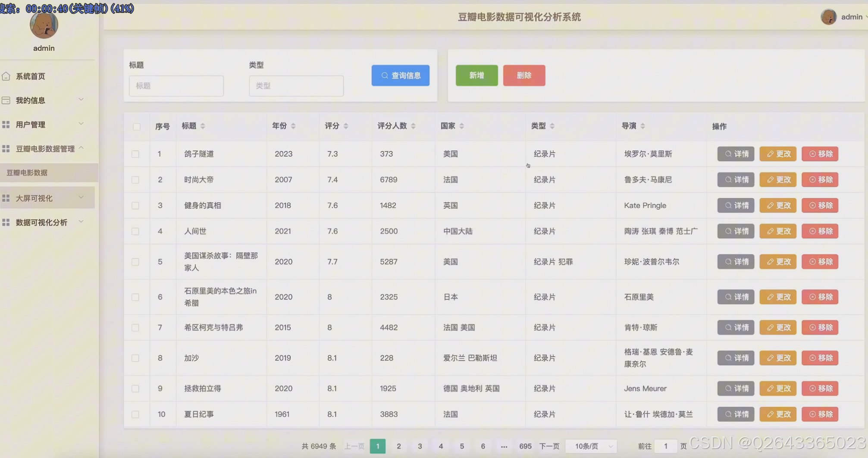Sort the table by 评分人数 column
868x458 pixels.
point(413,126)
